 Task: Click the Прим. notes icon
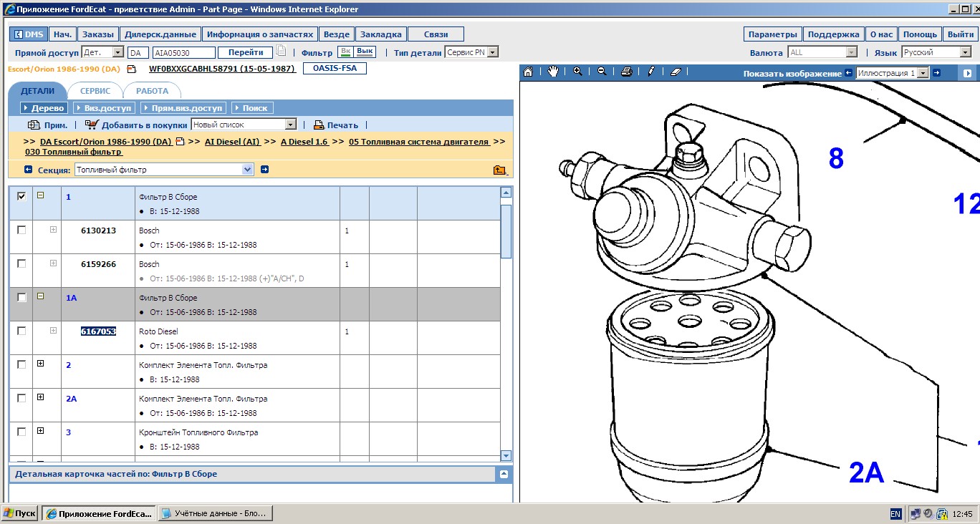pos(33,125)
